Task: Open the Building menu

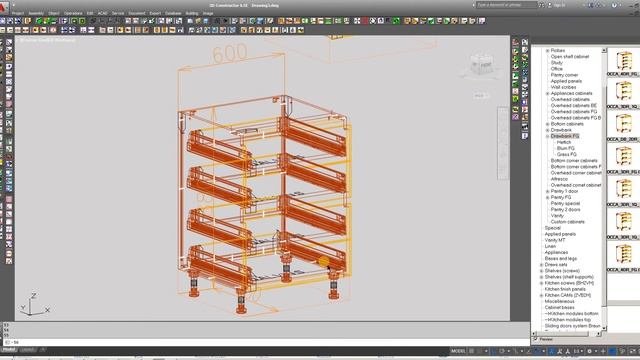Action: 192,13
